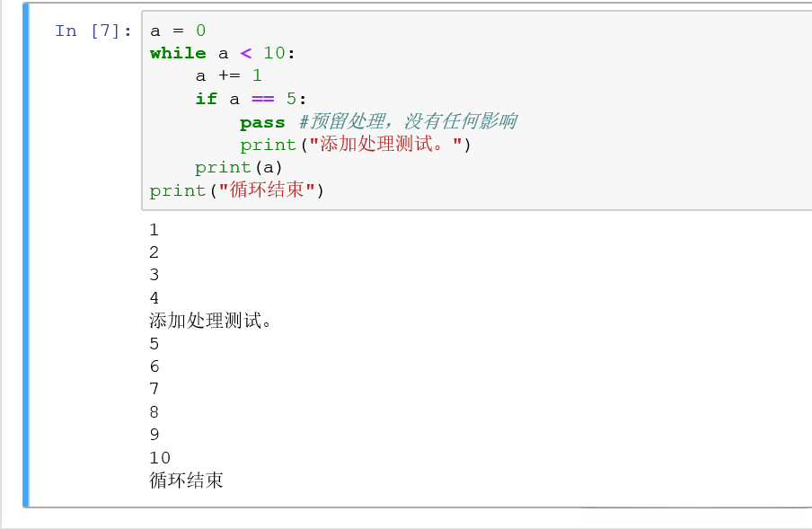812x529 pixels.
Task: Click the 'pass' keyword in the code
Action: (262, 122)
